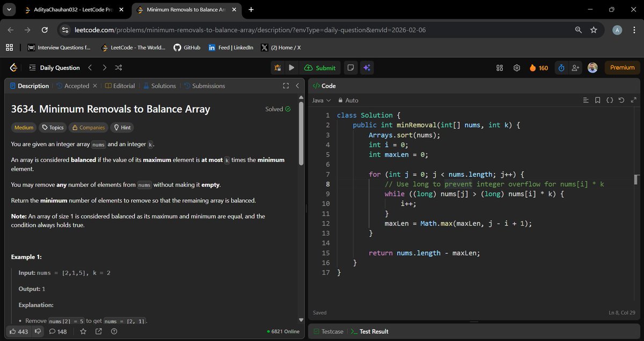Viewport: 644px width, 341px height.
Task: Maximize the description panel
Action: click(286, 86)
